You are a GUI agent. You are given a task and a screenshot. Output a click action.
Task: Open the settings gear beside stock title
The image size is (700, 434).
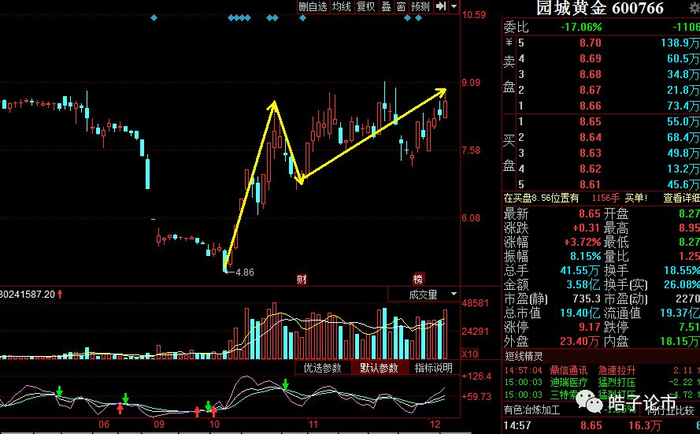point(694,8)
